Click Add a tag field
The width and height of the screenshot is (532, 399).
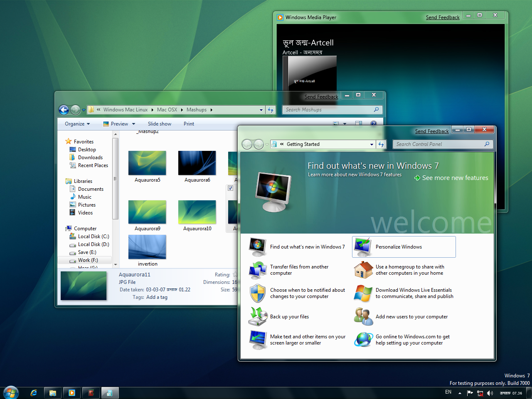pos(157,297)
